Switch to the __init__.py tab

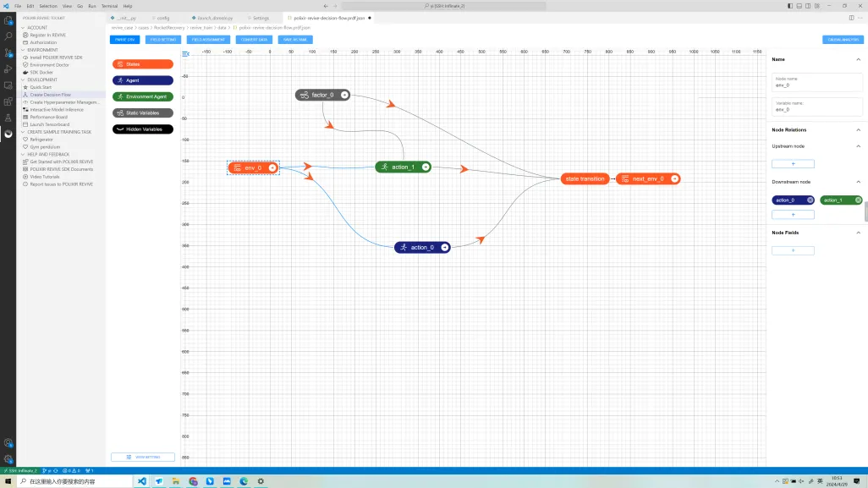point(126,18)
